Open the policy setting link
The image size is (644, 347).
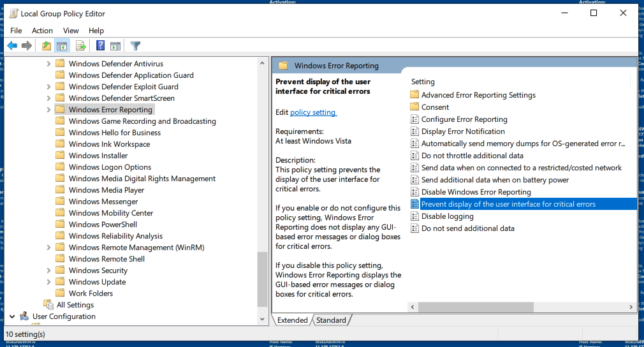(313, 112)
